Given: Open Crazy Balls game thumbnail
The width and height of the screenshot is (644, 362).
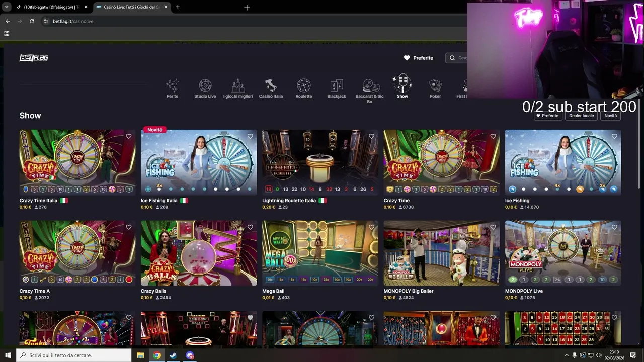Looking at the screenshot, I should 199,253.
